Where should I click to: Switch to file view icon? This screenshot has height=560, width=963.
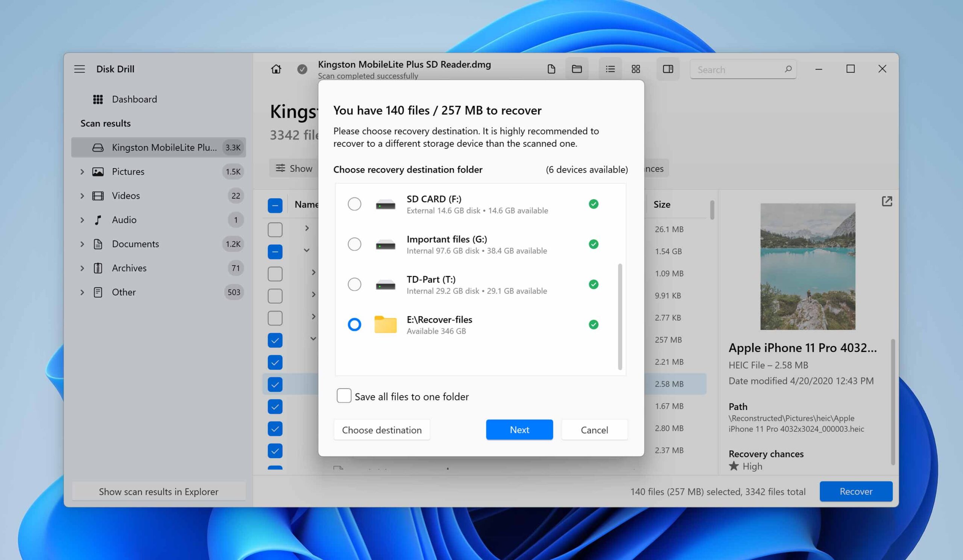pyautogui.click(x=551, y=69)
